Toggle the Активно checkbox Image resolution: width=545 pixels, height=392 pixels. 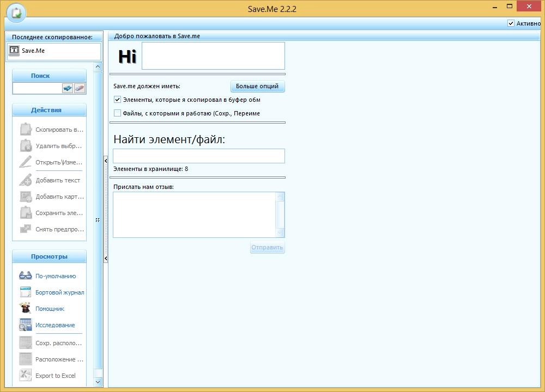tap(511, 23)
